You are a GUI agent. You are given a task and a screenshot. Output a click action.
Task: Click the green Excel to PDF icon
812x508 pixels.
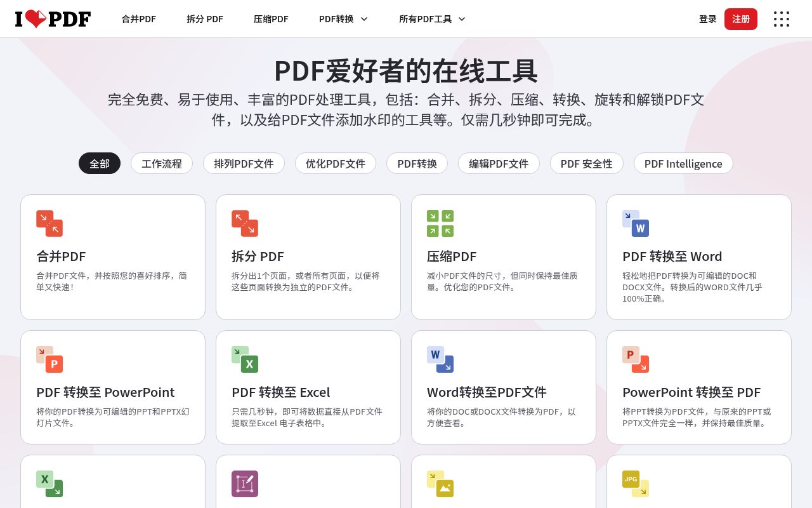pos(49,484)
